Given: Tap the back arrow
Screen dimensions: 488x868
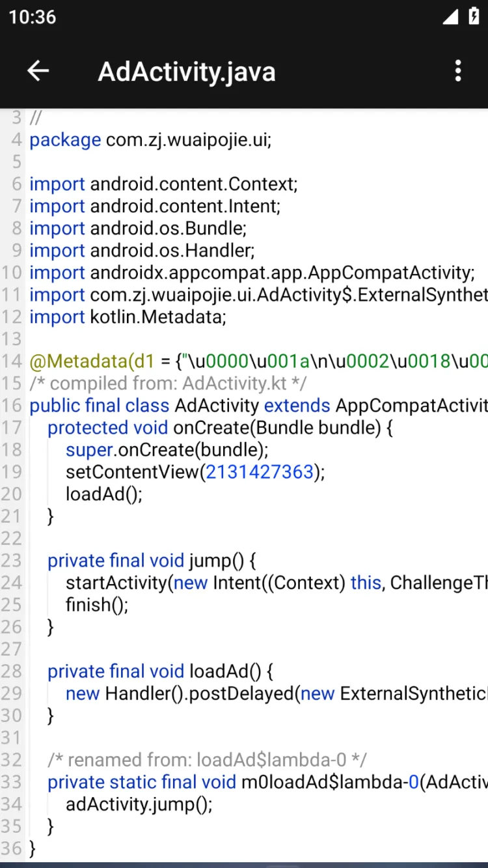Looking at the screenshot, I should coord(38,71).
